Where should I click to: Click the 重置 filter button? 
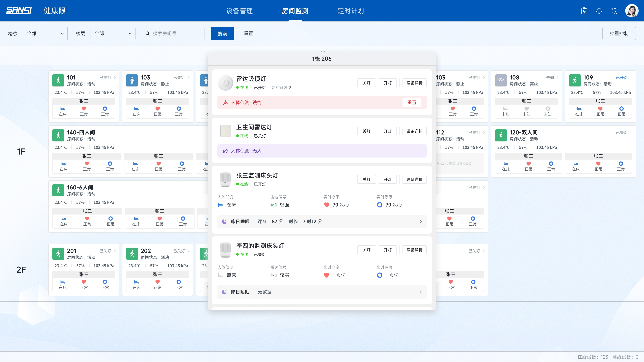click(x=249, y=34)
